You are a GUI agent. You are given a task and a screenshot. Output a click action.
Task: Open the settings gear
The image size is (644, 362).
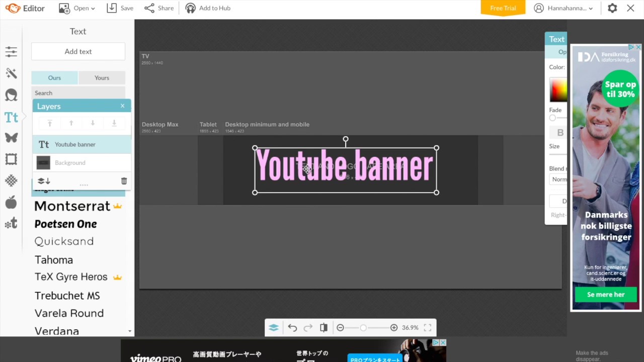click(x=612, y=8)
